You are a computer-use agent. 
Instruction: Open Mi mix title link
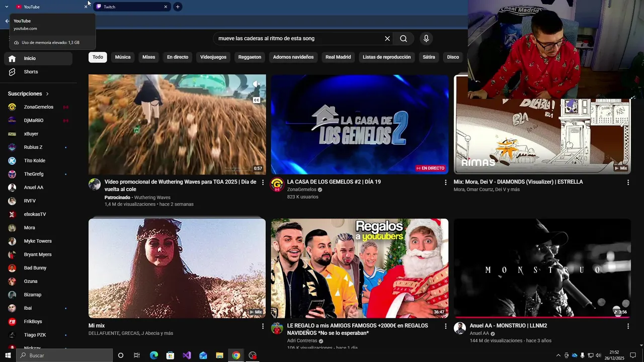(97, 326)
